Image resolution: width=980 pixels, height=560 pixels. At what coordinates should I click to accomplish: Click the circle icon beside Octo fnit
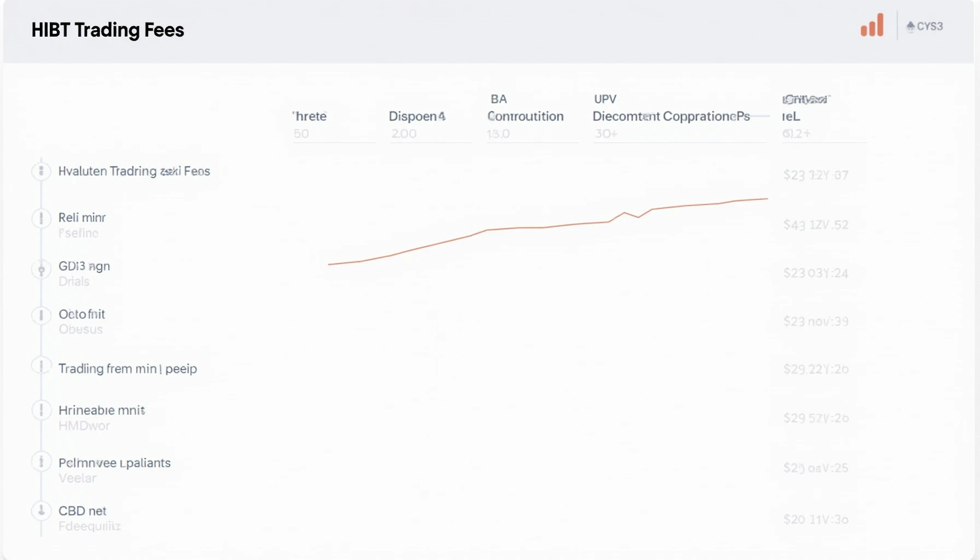[41, 316]
